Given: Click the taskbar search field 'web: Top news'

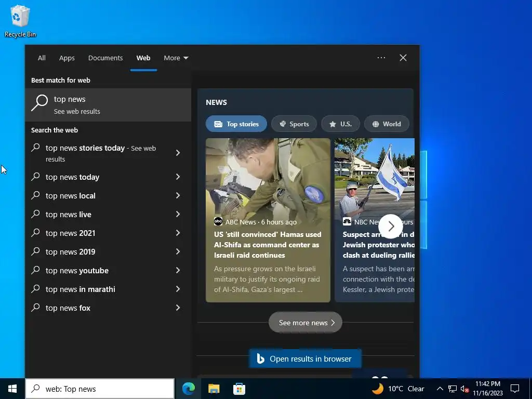Looking at the screenshot, I should [100, 389].
